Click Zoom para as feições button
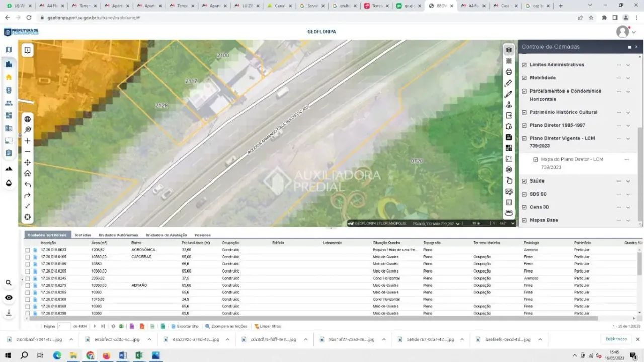644x362 pixels. tap(226, 326)
